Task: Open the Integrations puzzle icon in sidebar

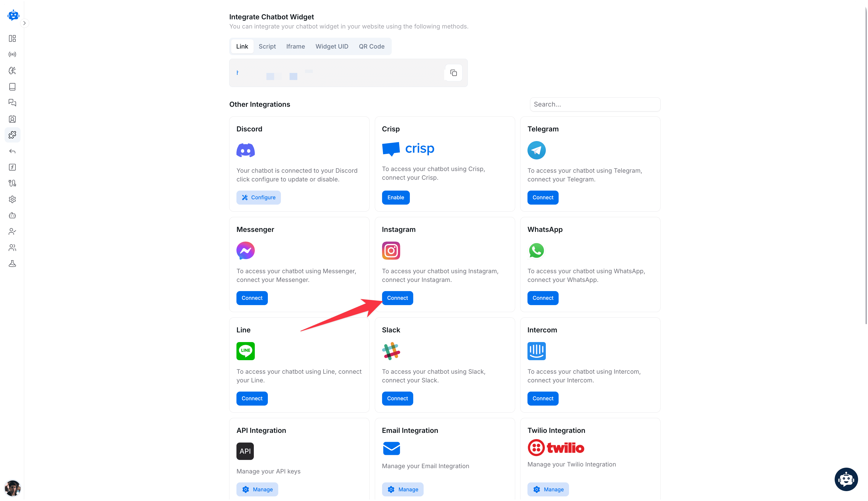Action: [x=12, y=135]
